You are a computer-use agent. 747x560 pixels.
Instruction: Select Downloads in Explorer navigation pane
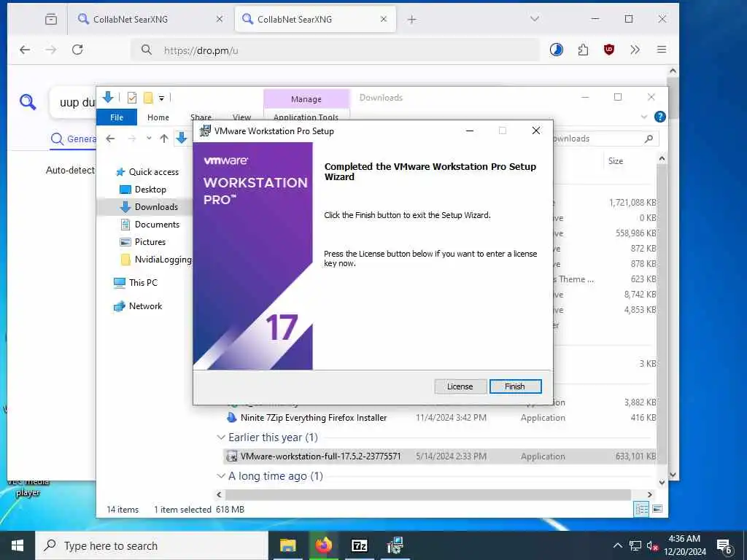tap(156, 206)
